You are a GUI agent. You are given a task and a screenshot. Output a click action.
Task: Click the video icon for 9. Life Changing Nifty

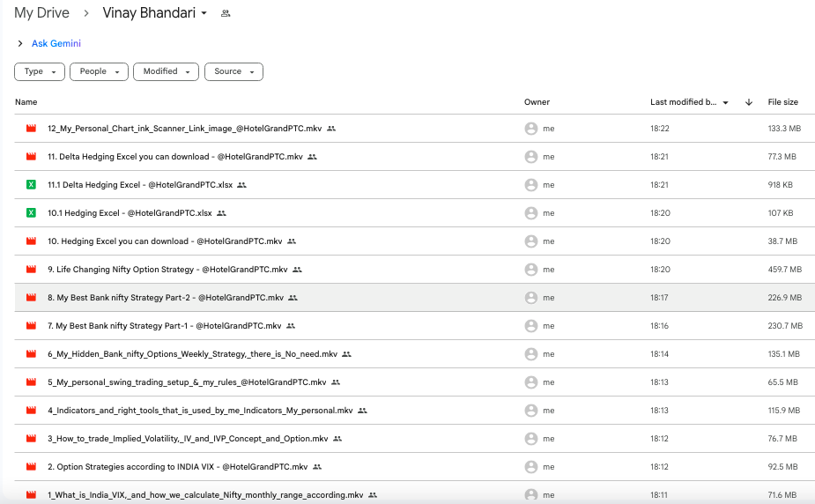[x=31, y=269]
